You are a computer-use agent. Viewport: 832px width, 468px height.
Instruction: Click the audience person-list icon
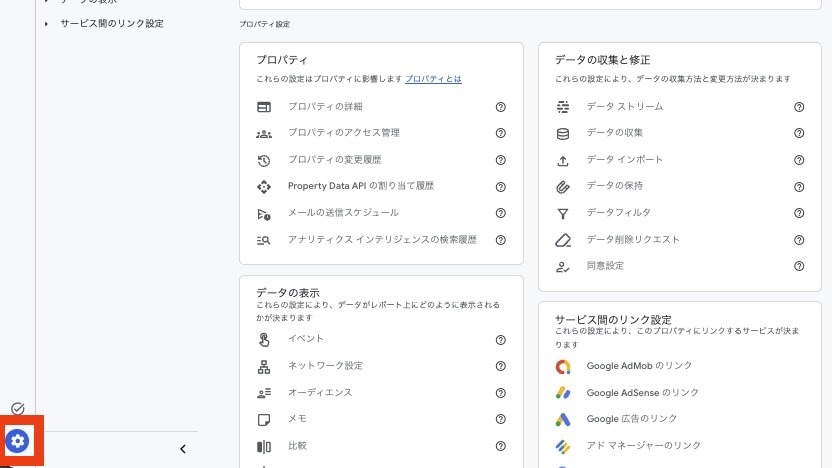coord(264,393)
